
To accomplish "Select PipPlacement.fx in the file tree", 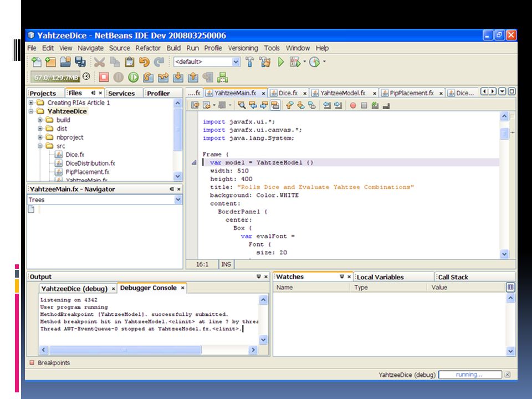I will 87,172.
